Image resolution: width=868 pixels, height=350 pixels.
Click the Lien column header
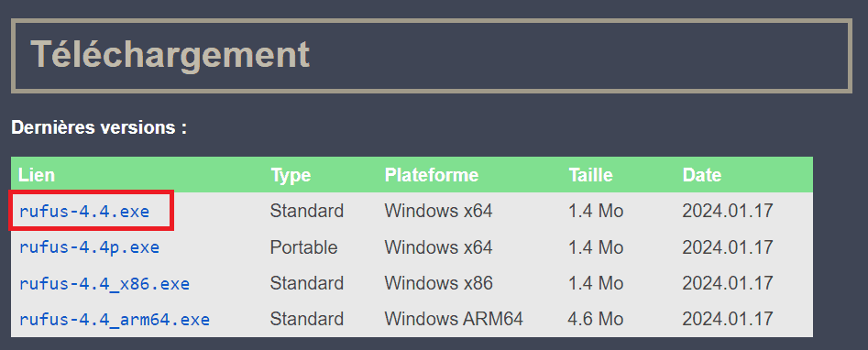point(37,175)
